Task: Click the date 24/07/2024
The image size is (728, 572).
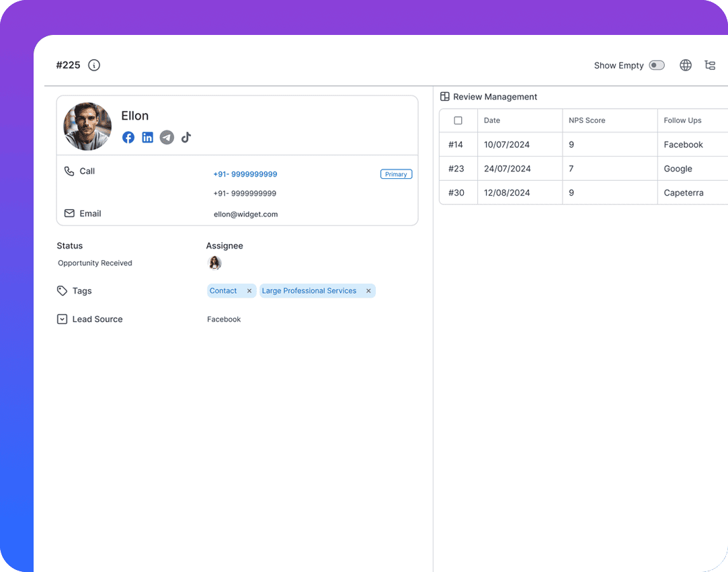Action: [x=507, y=169]
